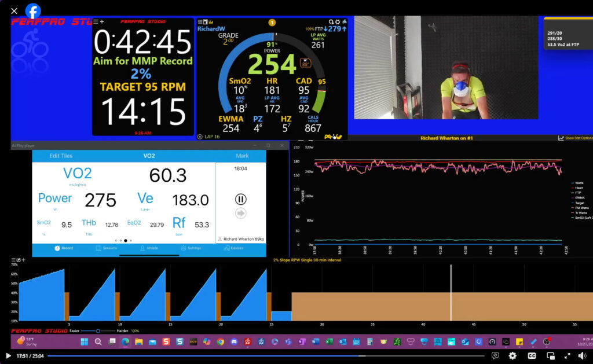This screenshot has width=593, height=364.
Task: Open the FERPPRO Studio hamburger menu
Action: tap(96, 22)
